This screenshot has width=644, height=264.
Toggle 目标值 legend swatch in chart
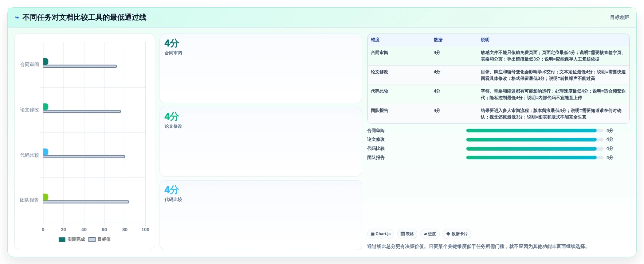[x=92, y=240]
